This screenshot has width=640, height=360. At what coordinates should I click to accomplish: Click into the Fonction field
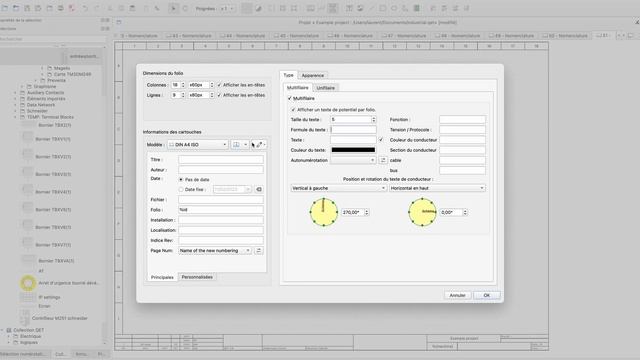[x=462, y=120]
